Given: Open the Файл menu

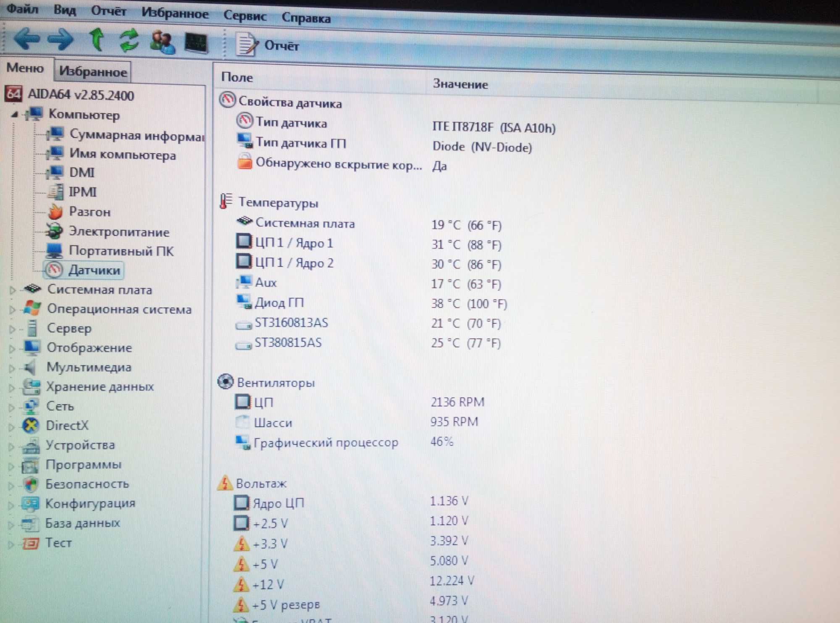Looking at the screenshot, I should click(x=22, y=8).
